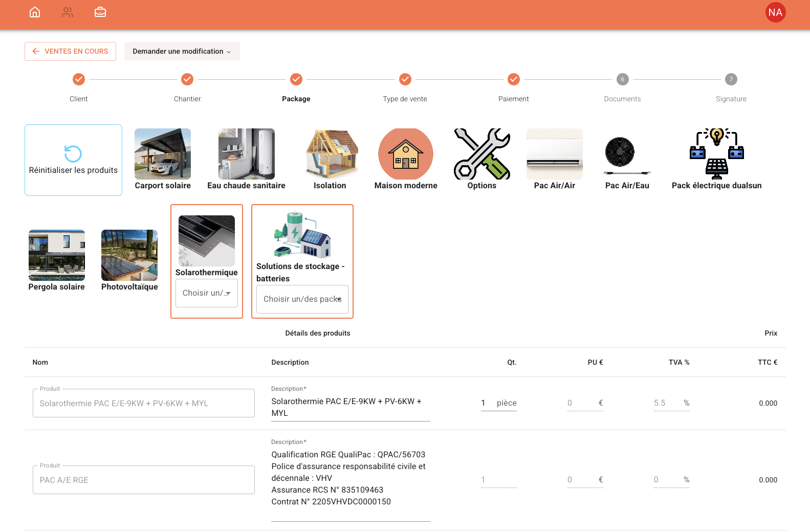Click the Solarothermie description text field

(x=351, y=407)
